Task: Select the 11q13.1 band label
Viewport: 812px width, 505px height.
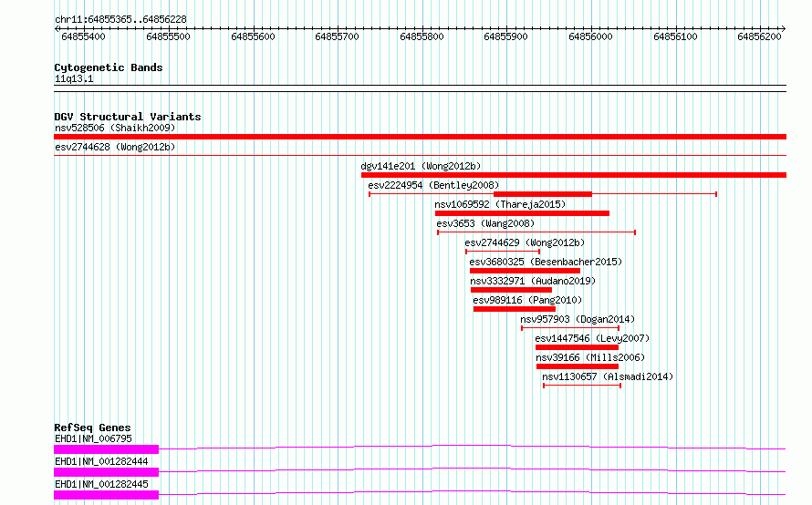Action: [x=74, y=78]
